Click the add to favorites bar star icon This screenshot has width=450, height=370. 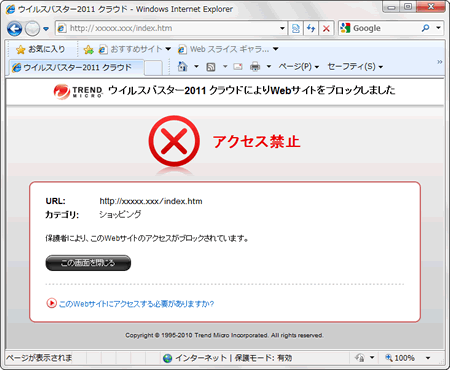[x=88, y=50]
